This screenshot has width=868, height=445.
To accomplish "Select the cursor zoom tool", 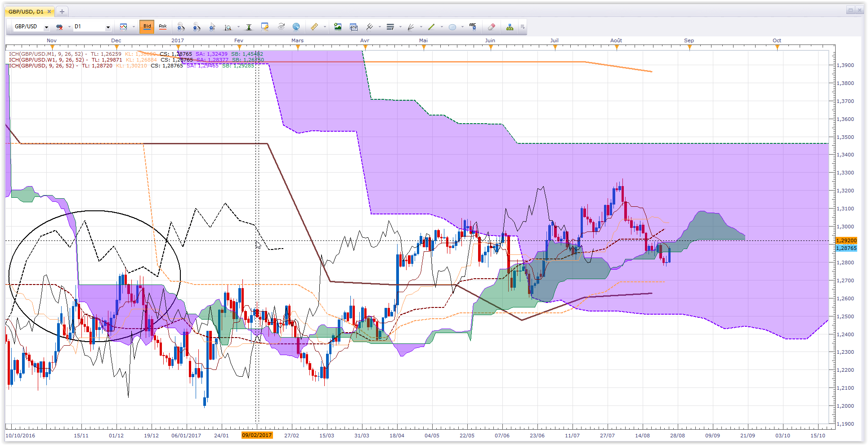I will (212, 27).
